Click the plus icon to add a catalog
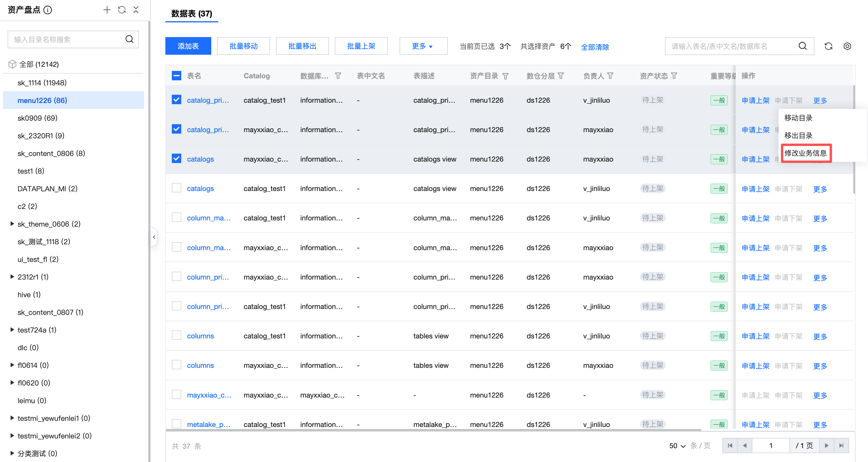 [107, 10]
